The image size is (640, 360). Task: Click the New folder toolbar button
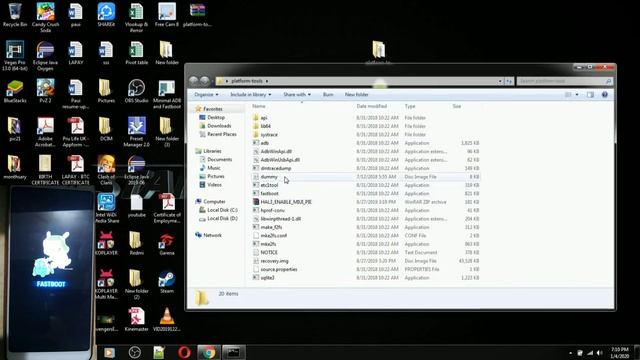pyautogui.click(x=356, y=95)
